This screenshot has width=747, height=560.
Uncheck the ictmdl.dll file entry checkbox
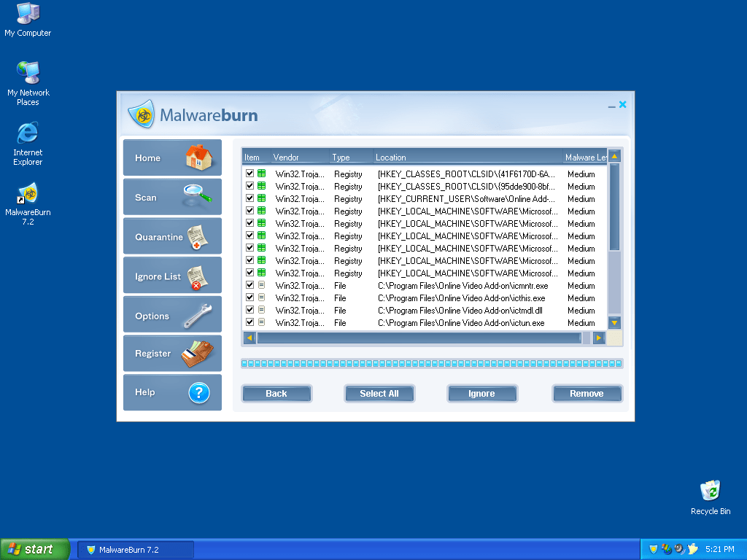(250, 310)
